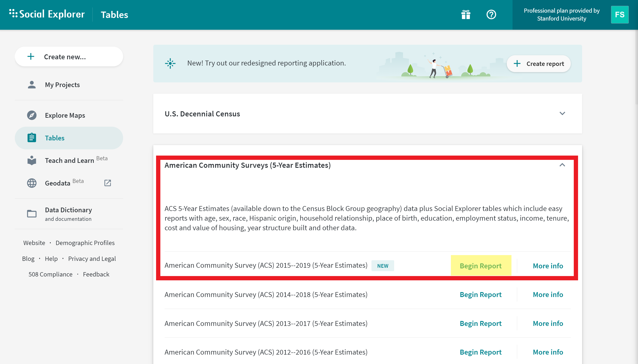Click the Explore Maps compass icon

click(32, 115)
